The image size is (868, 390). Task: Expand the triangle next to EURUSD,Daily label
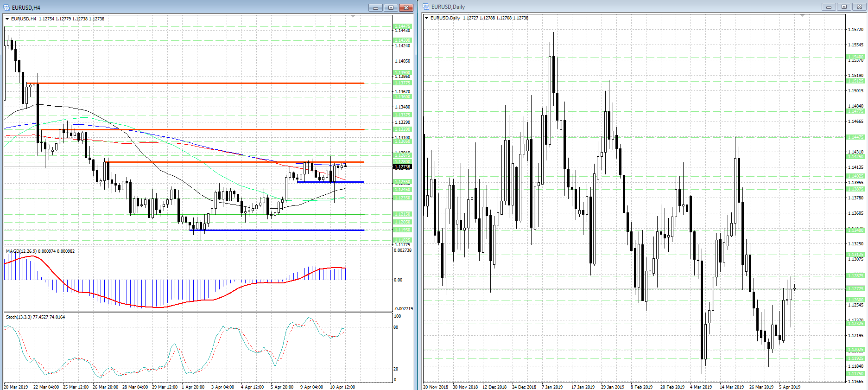point(427,18)
